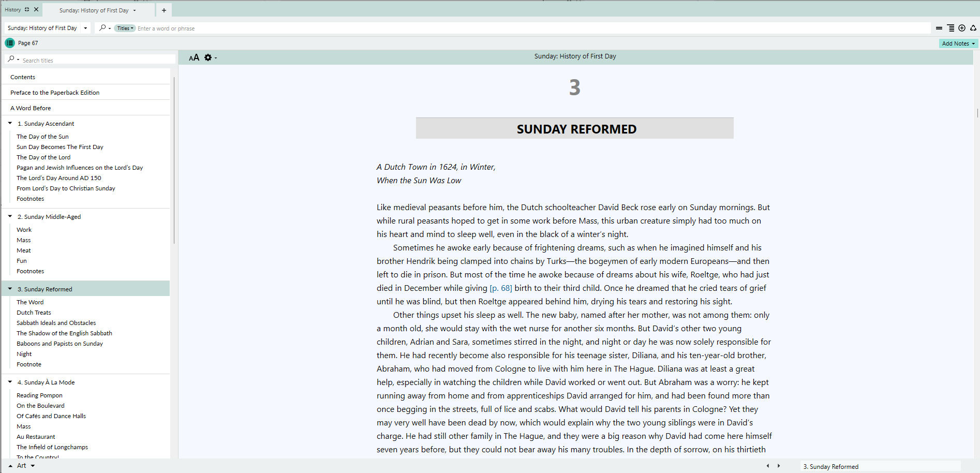Click the right-aligned outline lines icon
This screenshot has height=473, width=980.
coord(951,28)
